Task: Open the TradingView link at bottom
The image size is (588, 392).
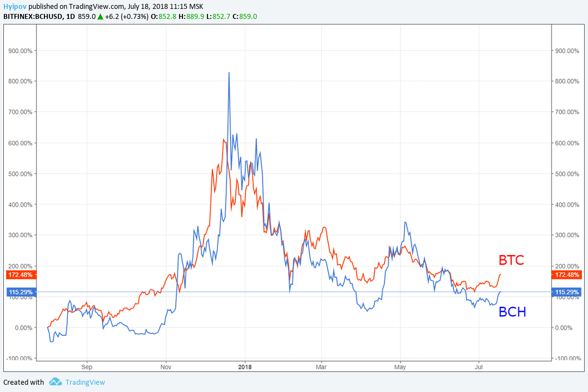Action: pos(85,382)
